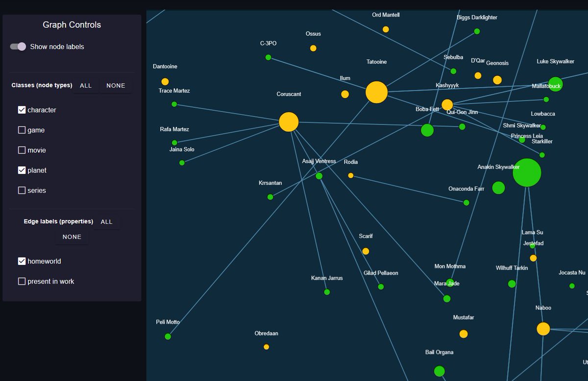Screen dimensions: 588x381
Task: Toggle the Show node labels switch
Action: [x=18, y=47]
